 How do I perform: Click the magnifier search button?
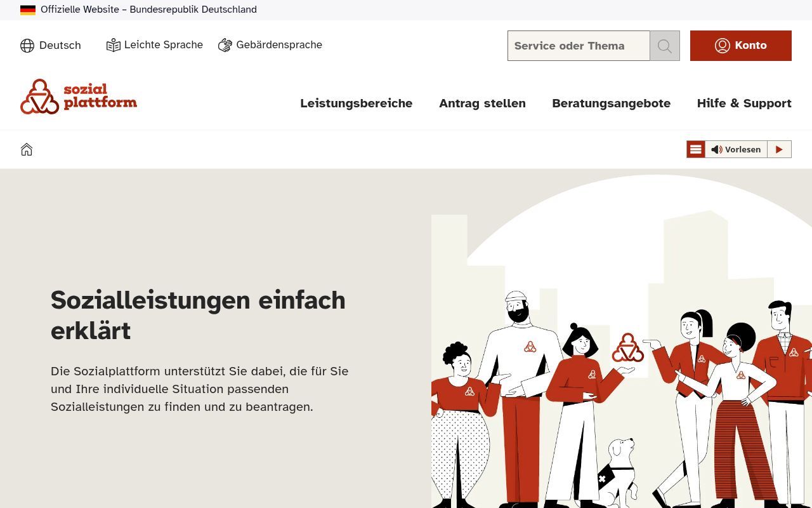[x=665, y=46]
